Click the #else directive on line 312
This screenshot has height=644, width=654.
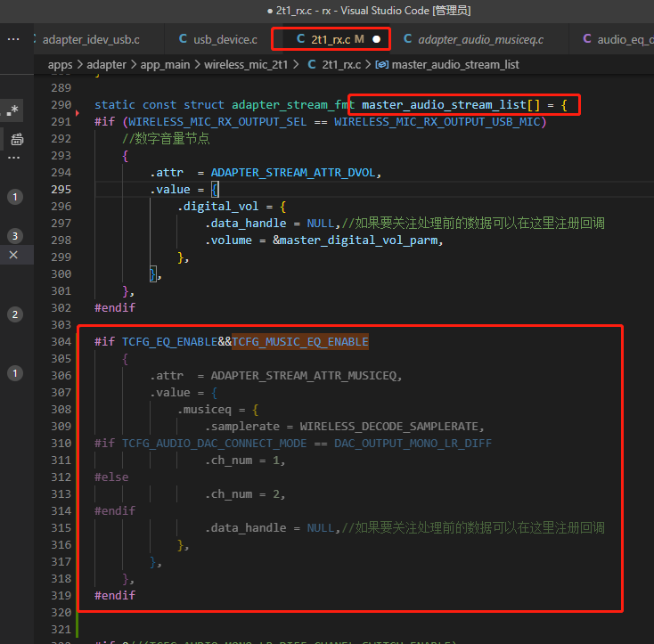pyautogui.click(x=111, y=477)
